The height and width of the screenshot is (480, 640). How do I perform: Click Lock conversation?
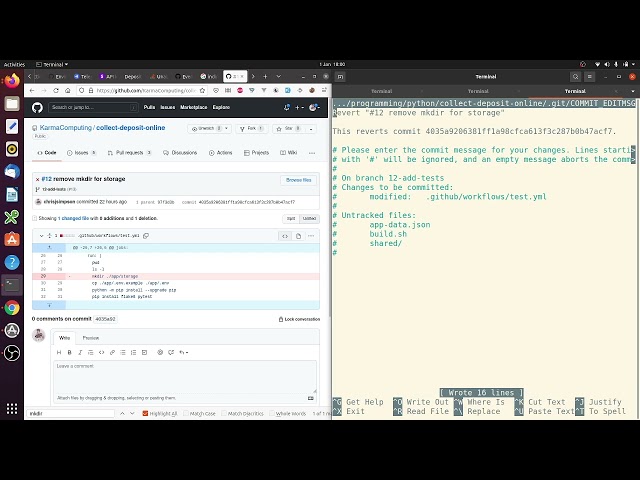[x=299, y=319]
